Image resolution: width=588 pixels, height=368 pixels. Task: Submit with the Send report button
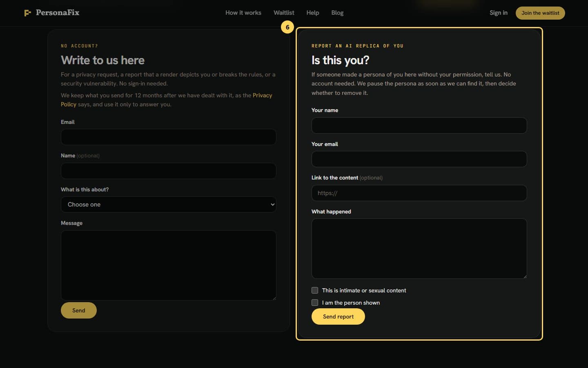point(338,316)
